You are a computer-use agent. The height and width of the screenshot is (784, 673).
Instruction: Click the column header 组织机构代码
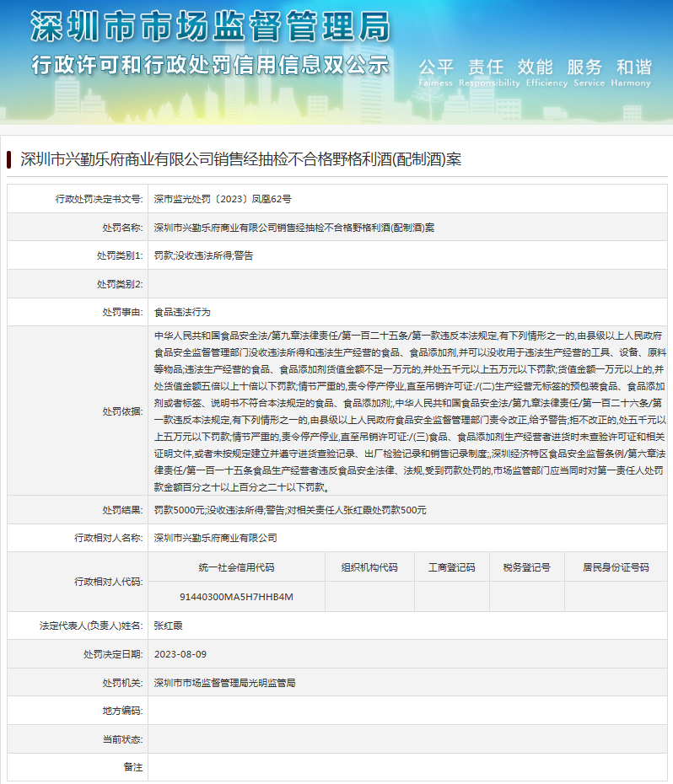(369, 567)
